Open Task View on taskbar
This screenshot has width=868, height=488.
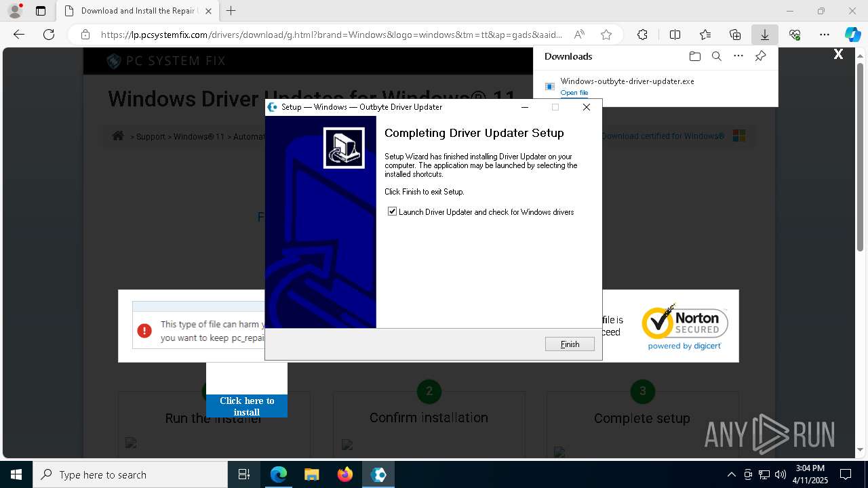tap(244, 474)
